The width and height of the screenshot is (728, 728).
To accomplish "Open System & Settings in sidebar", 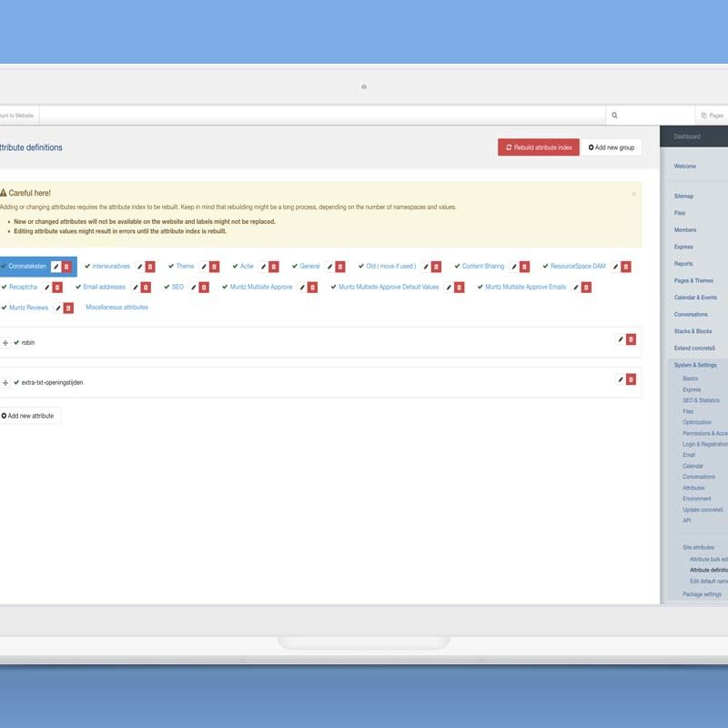I will [695, 365].
